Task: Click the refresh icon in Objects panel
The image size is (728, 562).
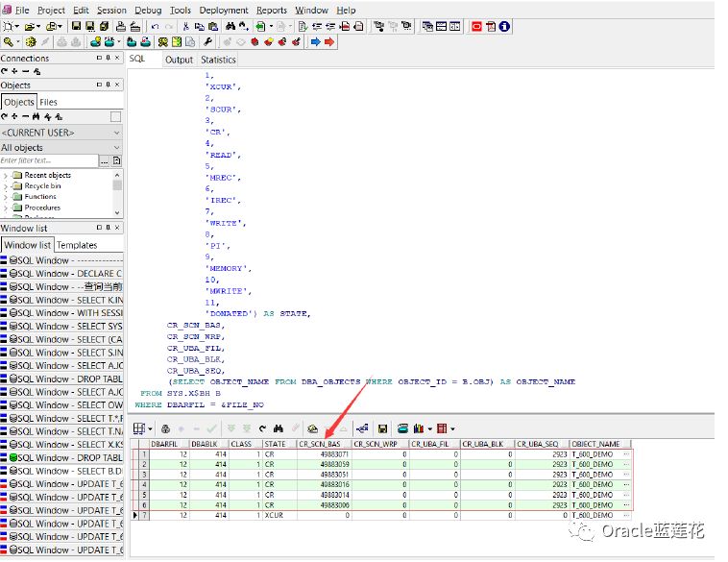Action: pyautogui.click(x=5, y=116)
